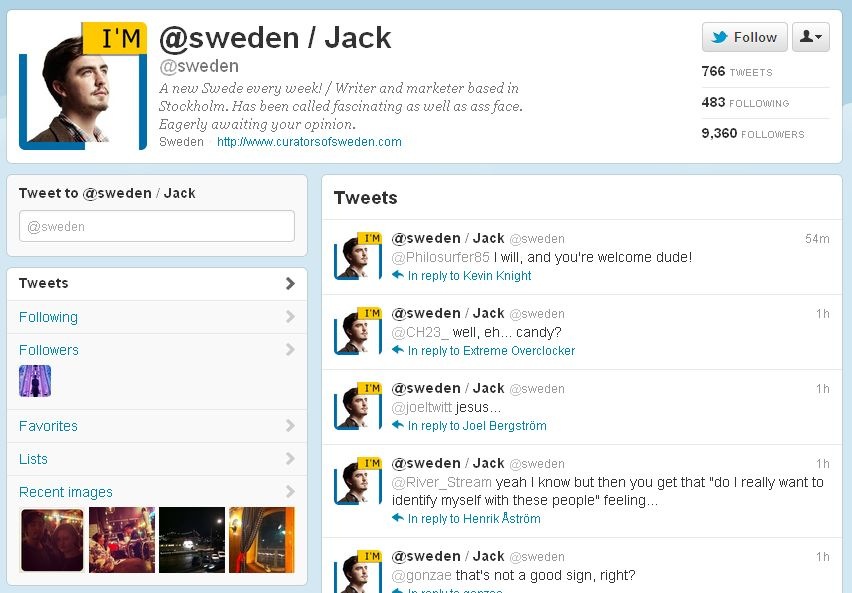Open the 1h timestamp on the joeltwitt tweet
This screenshot has width=852, height=593.
[x=823, y=389]
